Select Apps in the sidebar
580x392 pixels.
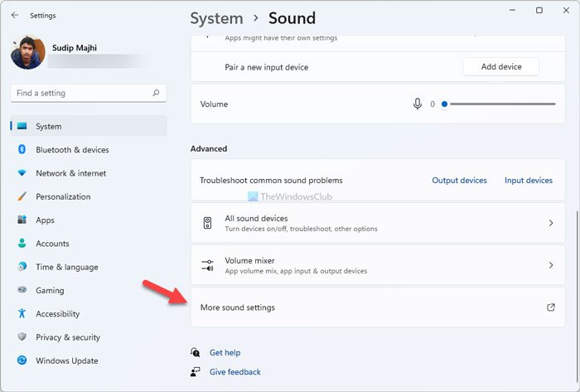pyautogui.click(x=45, y=220)
